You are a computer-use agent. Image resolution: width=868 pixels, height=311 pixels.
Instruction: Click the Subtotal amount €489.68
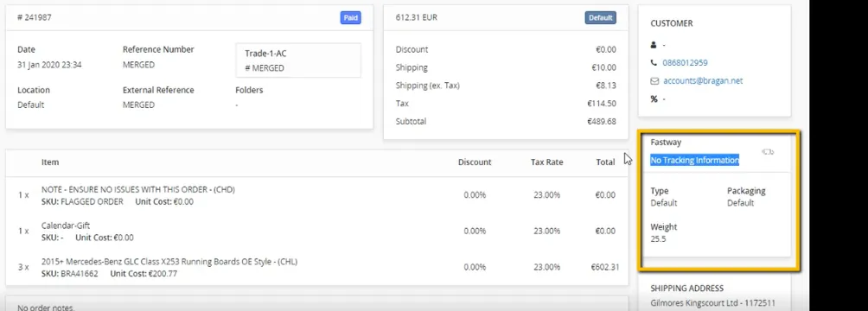tap(602, 121)
